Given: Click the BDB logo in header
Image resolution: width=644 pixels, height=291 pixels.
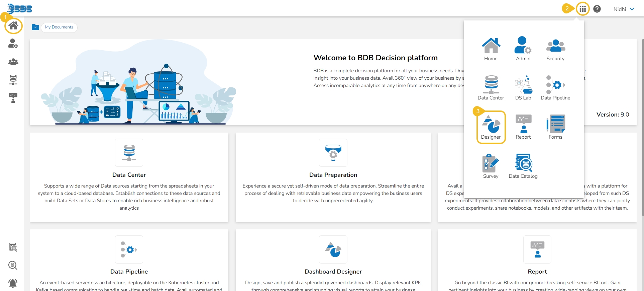Looking at the screenshot, I should point(20,9).
